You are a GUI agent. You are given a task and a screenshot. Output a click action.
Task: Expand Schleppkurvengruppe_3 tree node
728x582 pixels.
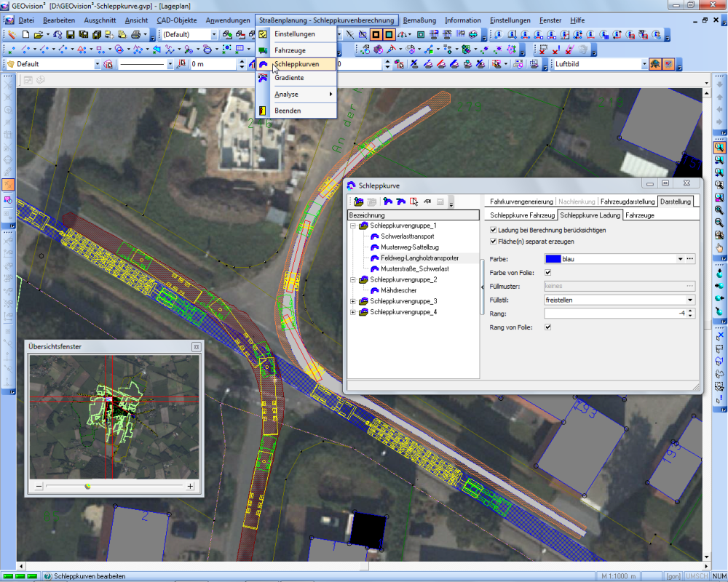(353, 301)
